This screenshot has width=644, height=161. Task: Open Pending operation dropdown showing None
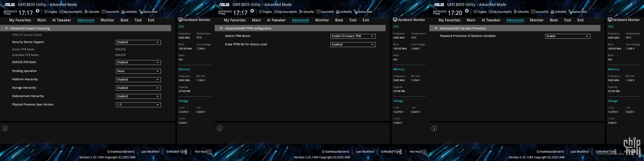(138, 71)
